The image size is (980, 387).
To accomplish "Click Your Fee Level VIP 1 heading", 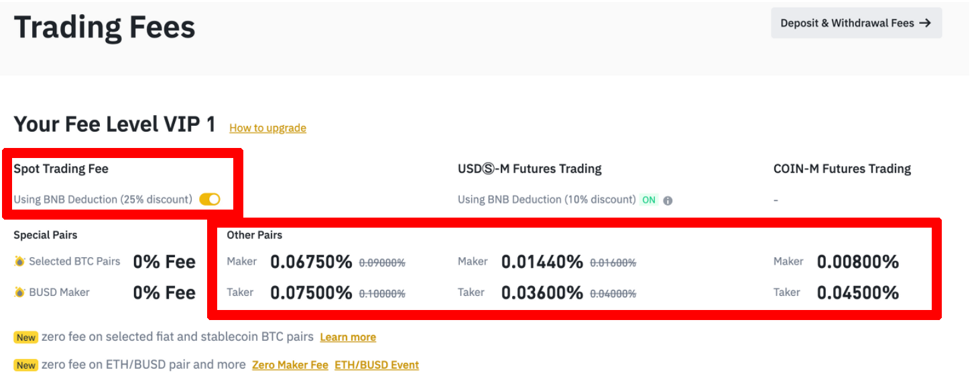I will [x=115, y=125].
